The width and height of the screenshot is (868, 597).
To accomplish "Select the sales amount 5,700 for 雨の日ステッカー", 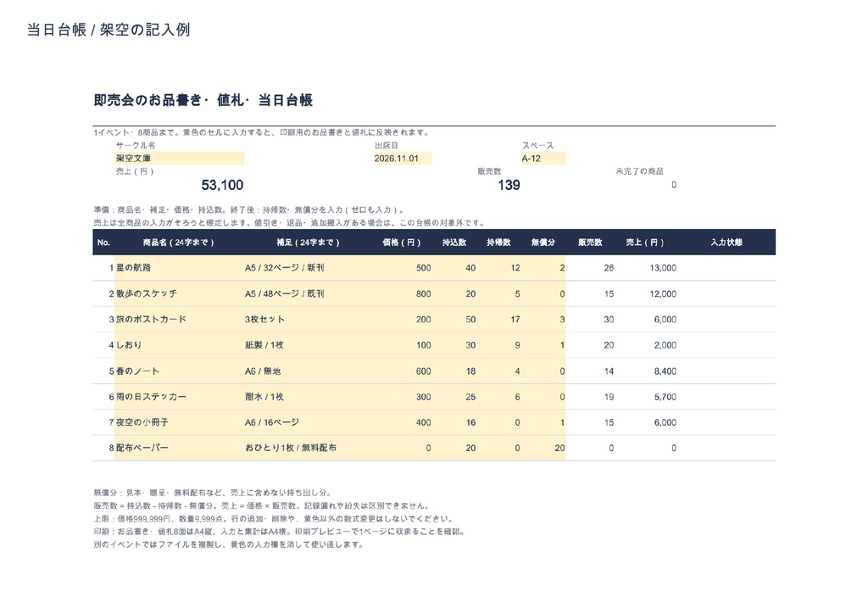I will pos(665,397).
